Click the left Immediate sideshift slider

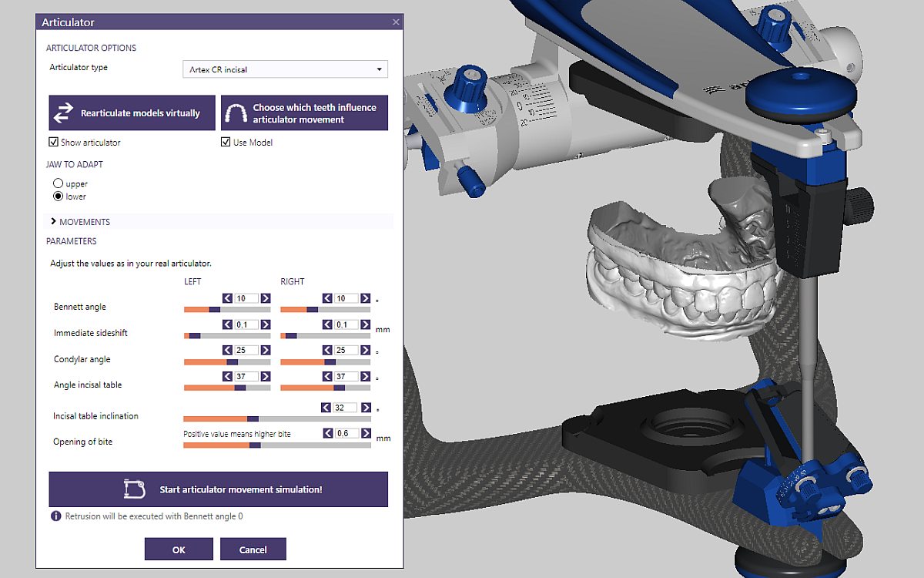pos(227,336)
